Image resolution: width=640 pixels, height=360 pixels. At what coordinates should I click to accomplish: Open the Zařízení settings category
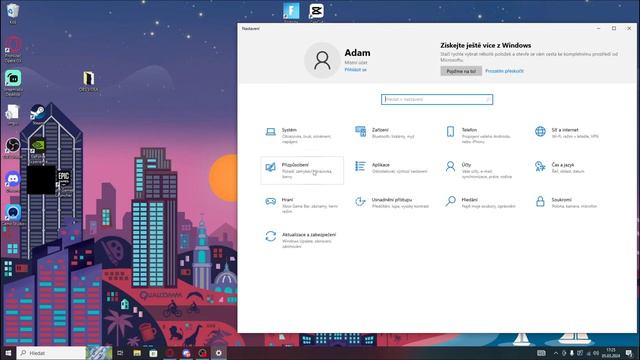click(392, 136)
